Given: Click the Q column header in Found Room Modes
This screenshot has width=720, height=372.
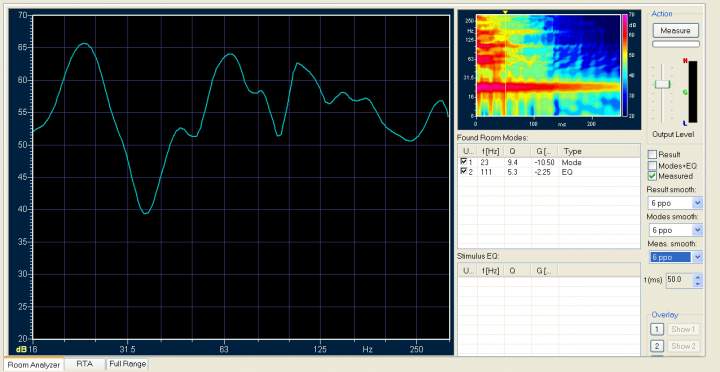Looking at the screenshot, I should pos(518,151).
